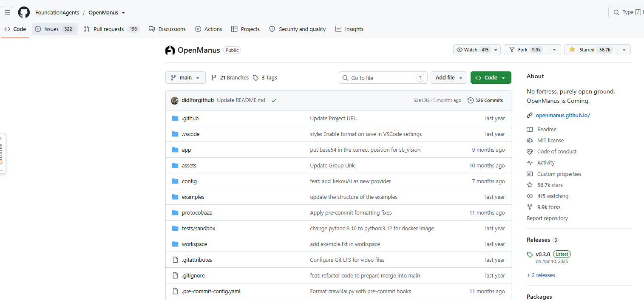Open the + 2 releases link
This screenshot has width=644, height=300.
click(541, 275)
